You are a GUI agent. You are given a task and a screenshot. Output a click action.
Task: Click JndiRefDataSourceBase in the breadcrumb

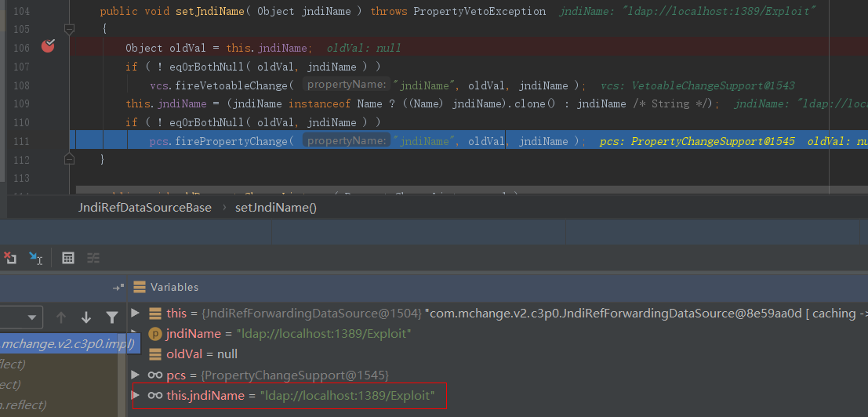(144, 208)
